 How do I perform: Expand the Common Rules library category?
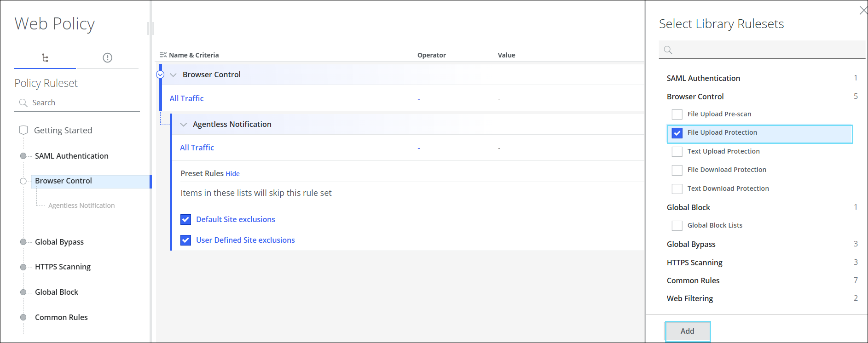[693, 280]
